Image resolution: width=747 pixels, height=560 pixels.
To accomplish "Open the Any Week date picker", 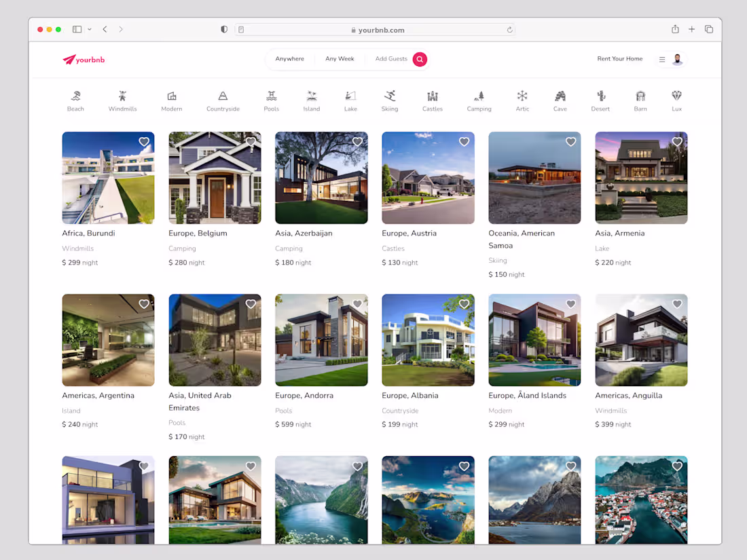I will [x=340, y=59].
